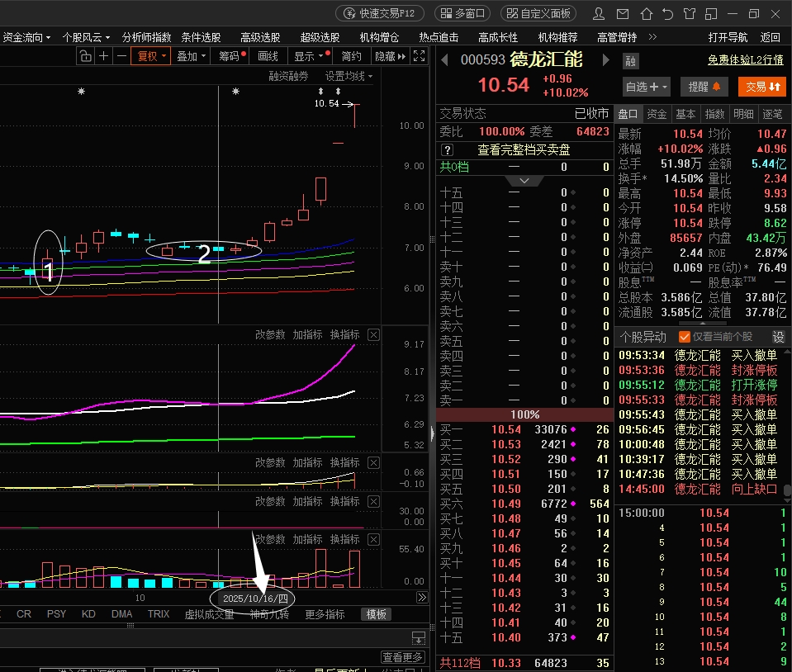Click 个股异动 list scrollbar thumb
This screenshot has height=672, width=792.
click(x=787, y=490)
